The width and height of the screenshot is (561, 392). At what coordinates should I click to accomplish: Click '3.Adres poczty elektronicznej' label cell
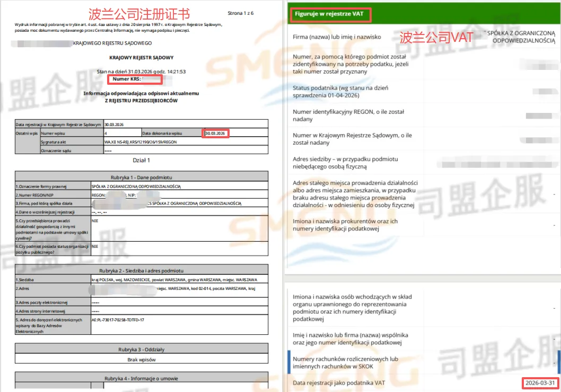point(53,302)
